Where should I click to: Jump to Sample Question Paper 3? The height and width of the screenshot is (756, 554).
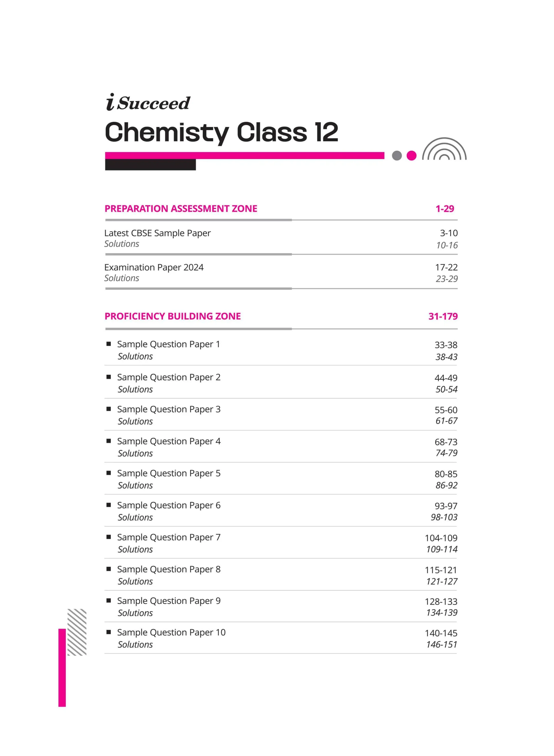click(169, 409)
